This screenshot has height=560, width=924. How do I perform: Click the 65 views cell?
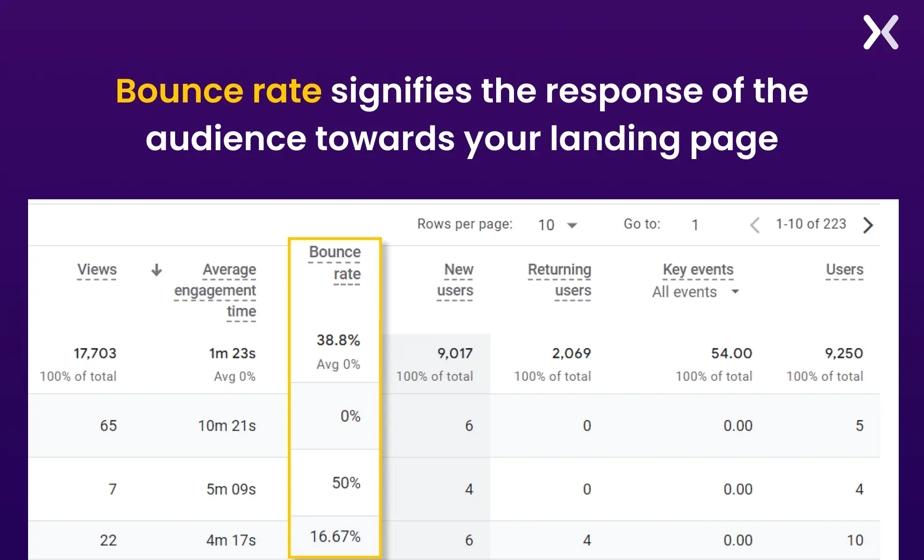tap(108, 426)
